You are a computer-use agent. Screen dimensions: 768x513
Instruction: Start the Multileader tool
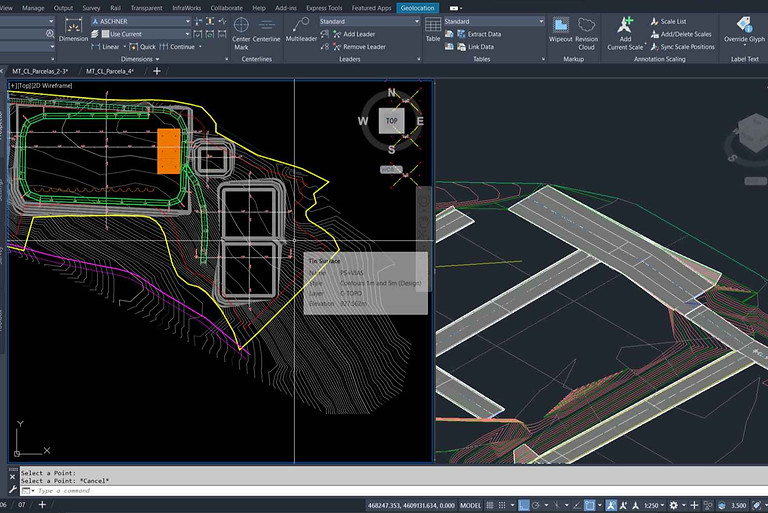301,30
